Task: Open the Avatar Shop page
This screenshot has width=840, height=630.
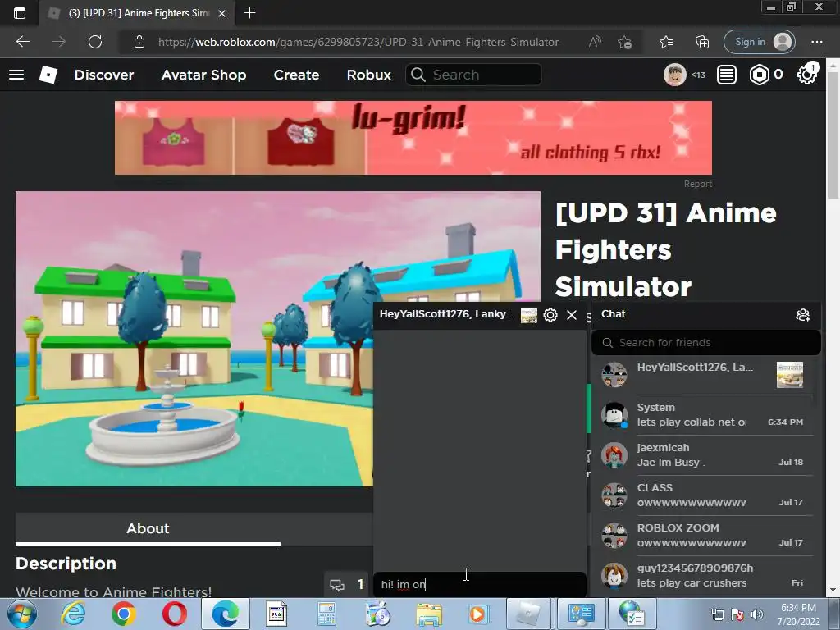Action: coord(203,75)
